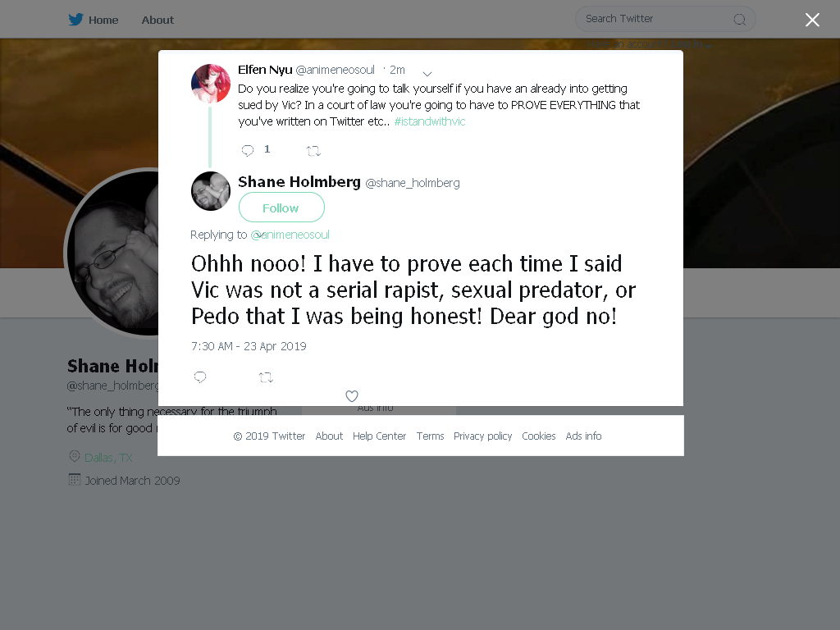This screenshot has width=840, height=630.
Task: Like the tweet with heart icon
Action: pos(351,396)
